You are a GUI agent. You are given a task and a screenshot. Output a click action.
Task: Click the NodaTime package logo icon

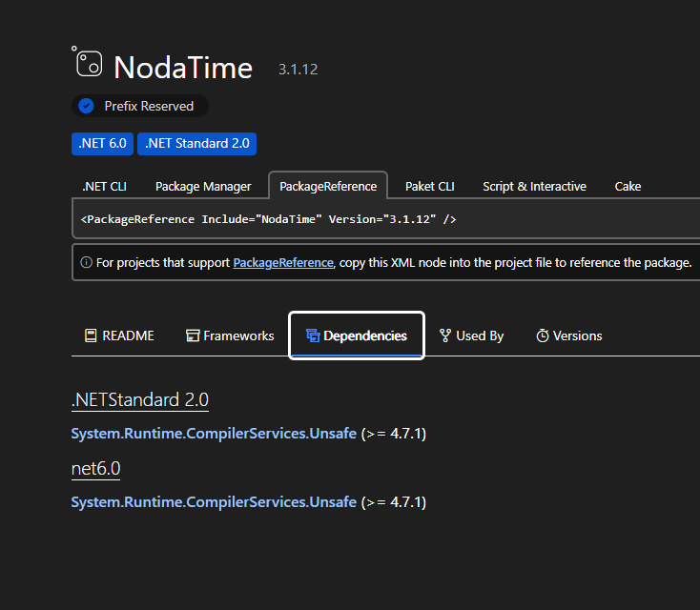tap(87, 62)
